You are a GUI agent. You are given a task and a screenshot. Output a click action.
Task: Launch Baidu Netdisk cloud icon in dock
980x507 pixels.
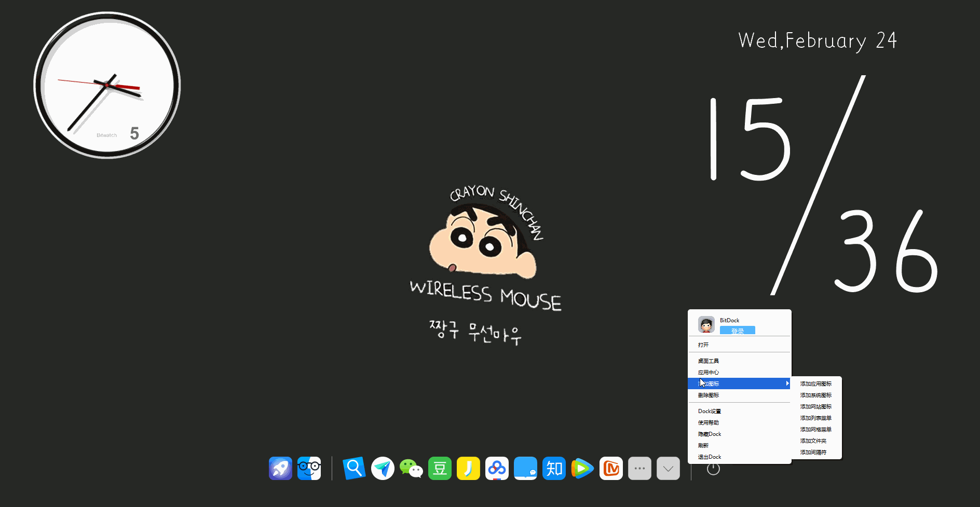[497, 469]
